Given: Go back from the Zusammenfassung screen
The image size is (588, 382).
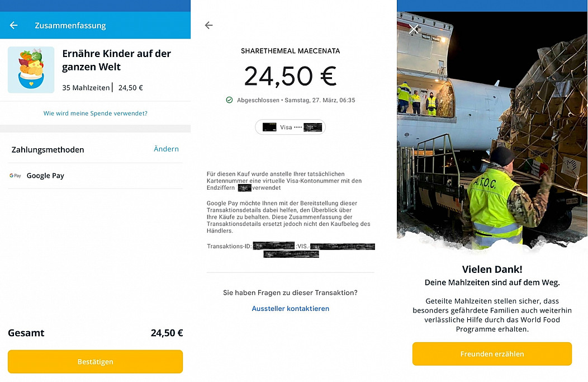Looking at the screenshot, I should click(x=14, y=25).
